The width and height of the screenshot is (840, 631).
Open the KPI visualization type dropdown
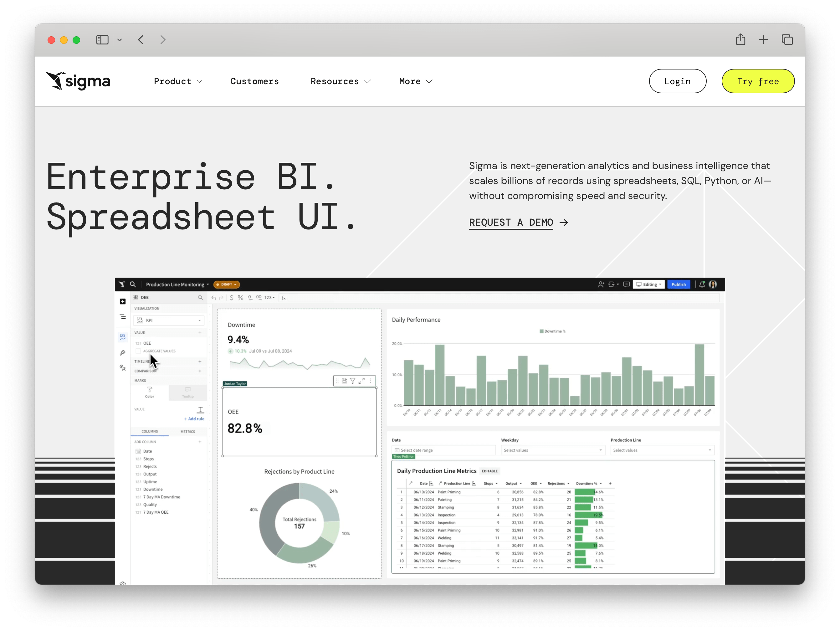(x=169, y=321)
